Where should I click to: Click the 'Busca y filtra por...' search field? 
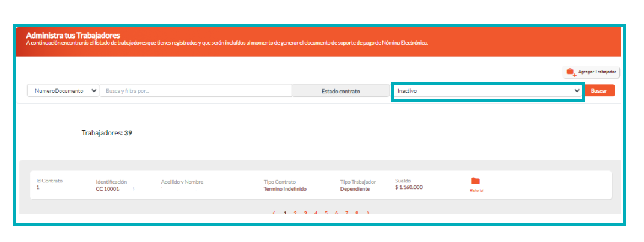click(195, 91)
